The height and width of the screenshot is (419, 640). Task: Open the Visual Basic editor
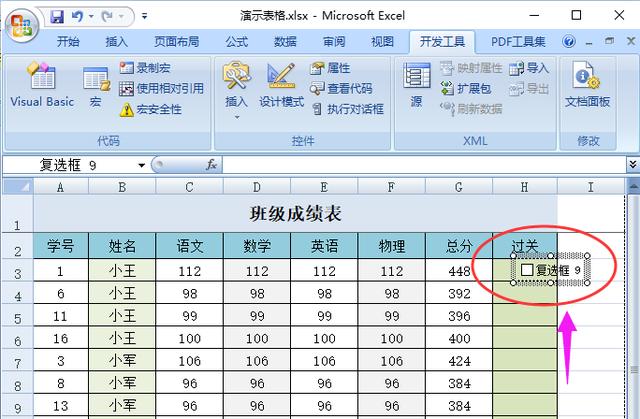click(42, 88)
